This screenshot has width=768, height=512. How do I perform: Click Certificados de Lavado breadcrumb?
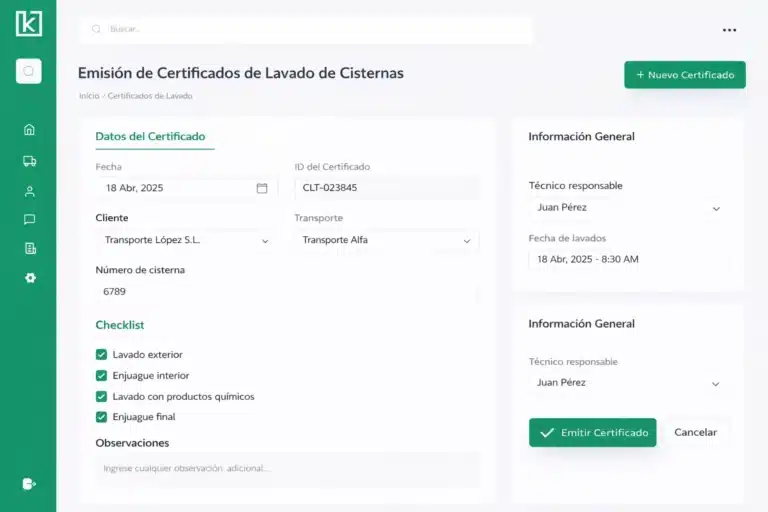point(150,96)
